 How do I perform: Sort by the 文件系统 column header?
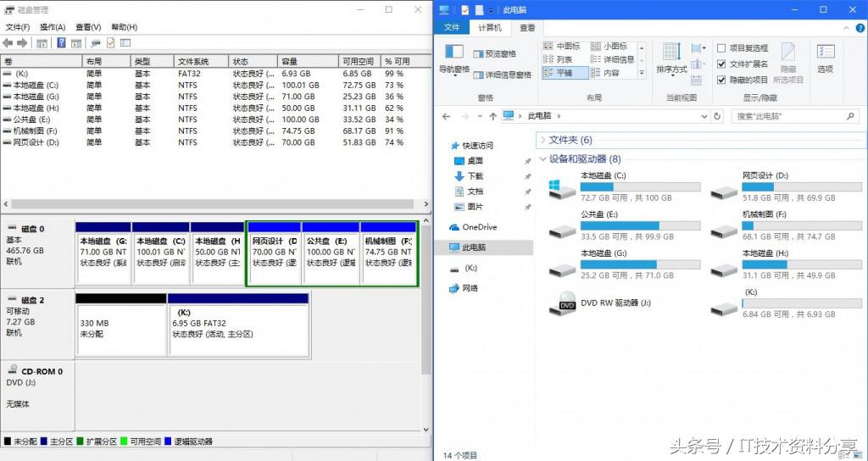pyautogui.click(x=200, y=61)
